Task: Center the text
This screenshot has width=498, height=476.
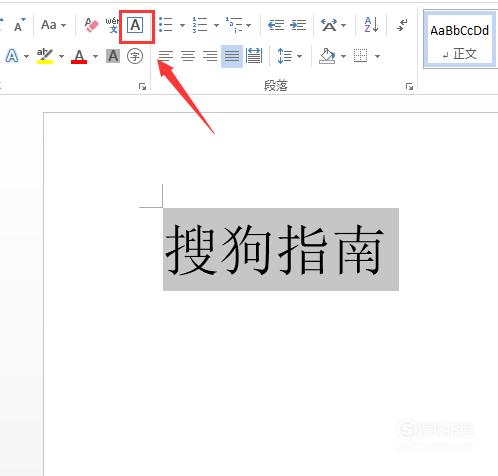Action: click(x=188, y=56)
